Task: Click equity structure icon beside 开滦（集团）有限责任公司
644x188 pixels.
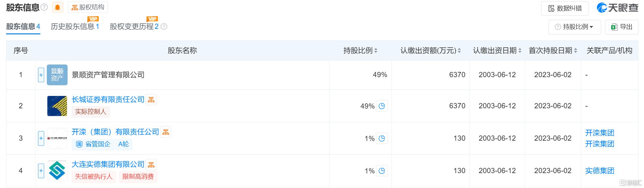Action: (166, 132)
